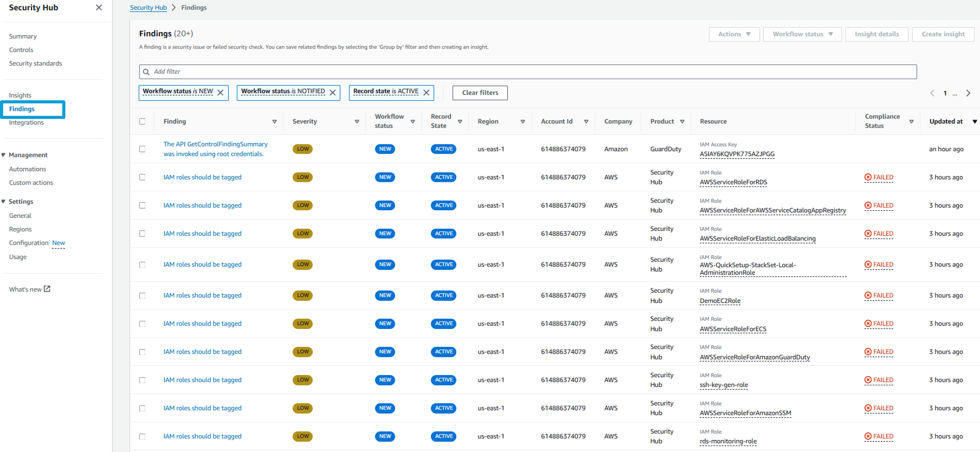Open the Region column filter arrow
This screenshot has width=980, height=452.
coord(523,121)
